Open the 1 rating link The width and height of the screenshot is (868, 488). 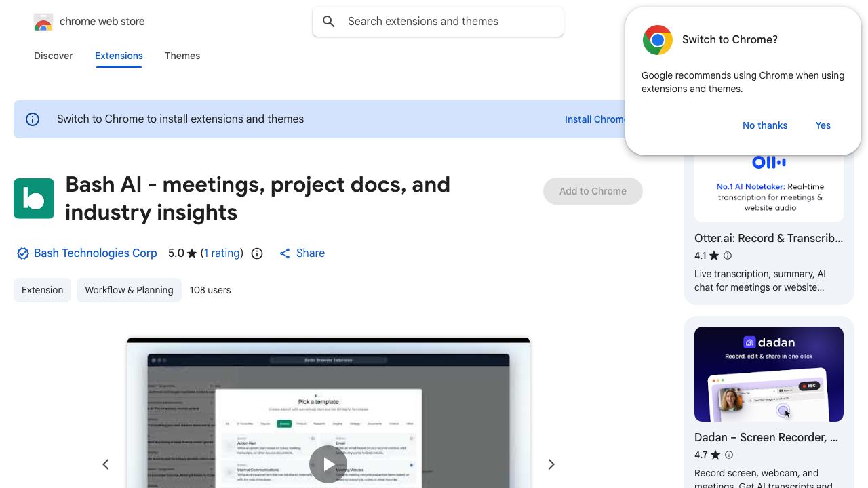coord(222,253)
